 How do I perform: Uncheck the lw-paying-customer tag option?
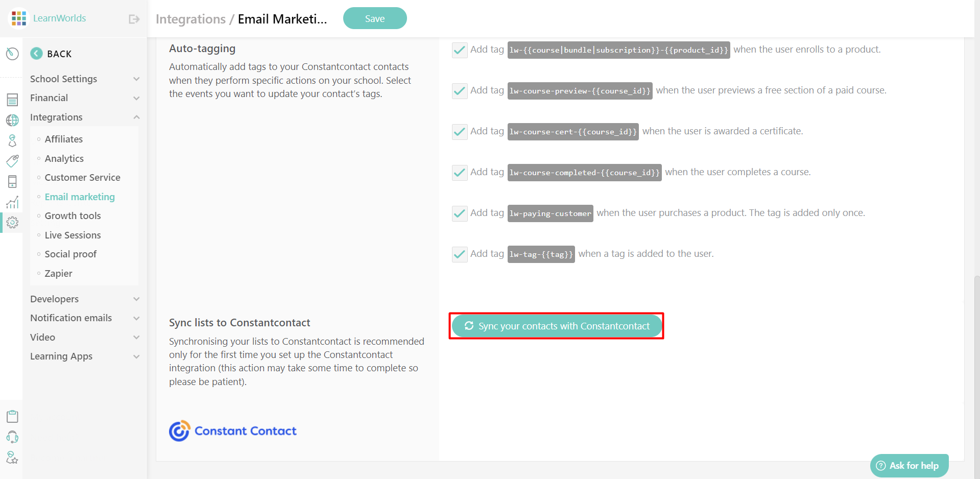(459, 213)
